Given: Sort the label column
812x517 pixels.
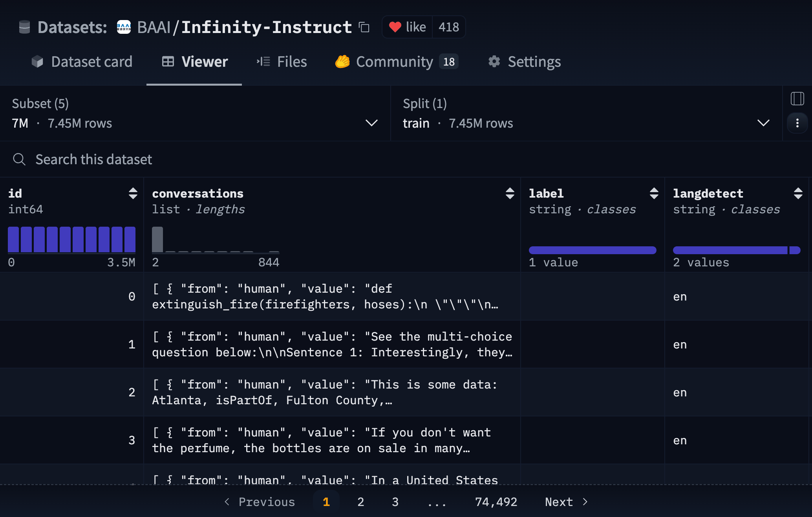Looking at the screenshot, I should click(654, 193).
